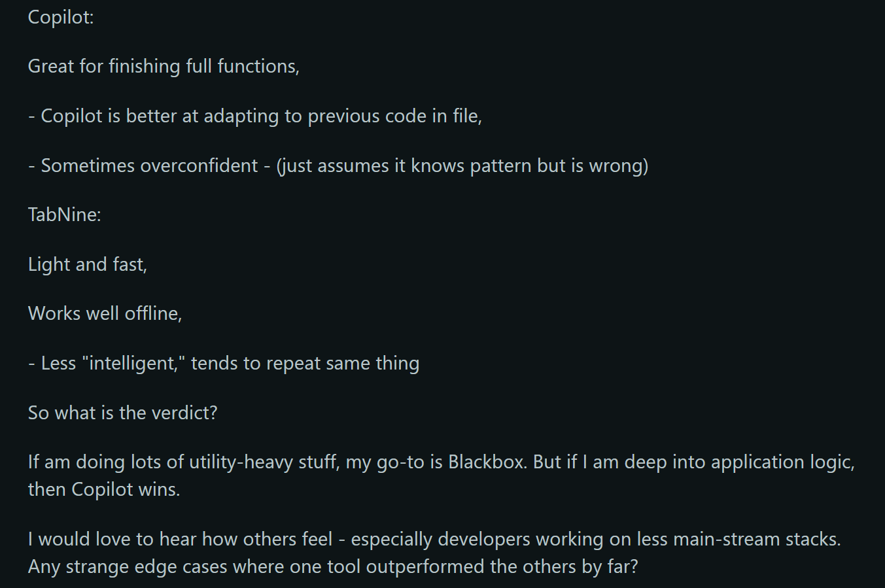Image resolution: width=885 pixels, height=588 pixels.
Task: Click the phrase "strange edge cases"
Action: (147, 567)
